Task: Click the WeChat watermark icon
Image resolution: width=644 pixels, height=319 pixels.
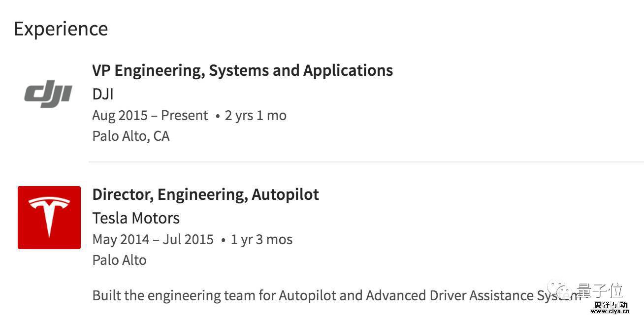Action: (x=560, y=291)
